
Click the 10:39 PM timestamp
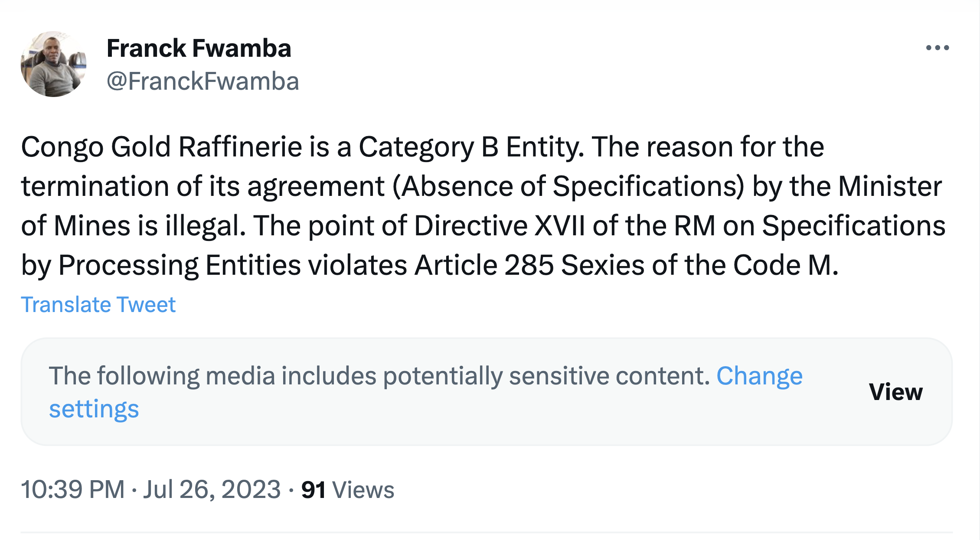72,490
